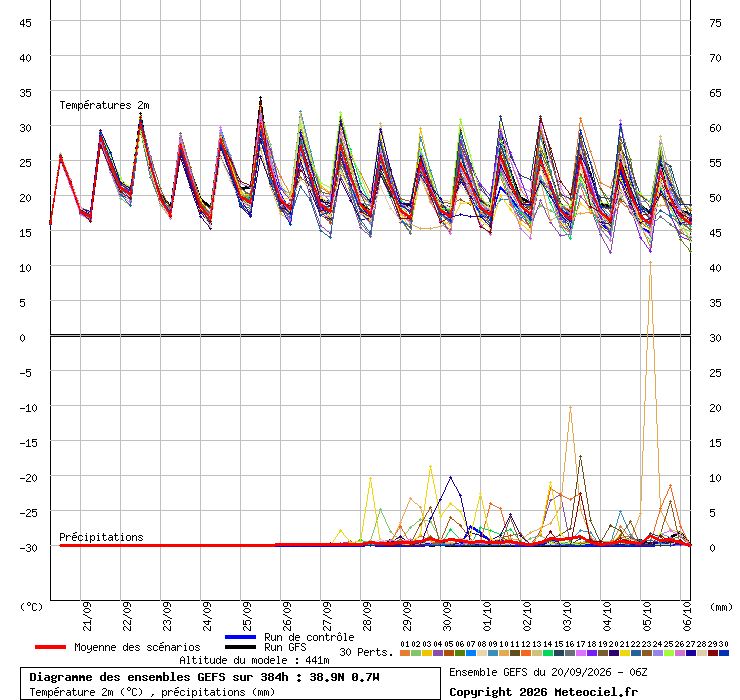
Task: Click the 30 Perts. legend label
Action: coord(366,652)
